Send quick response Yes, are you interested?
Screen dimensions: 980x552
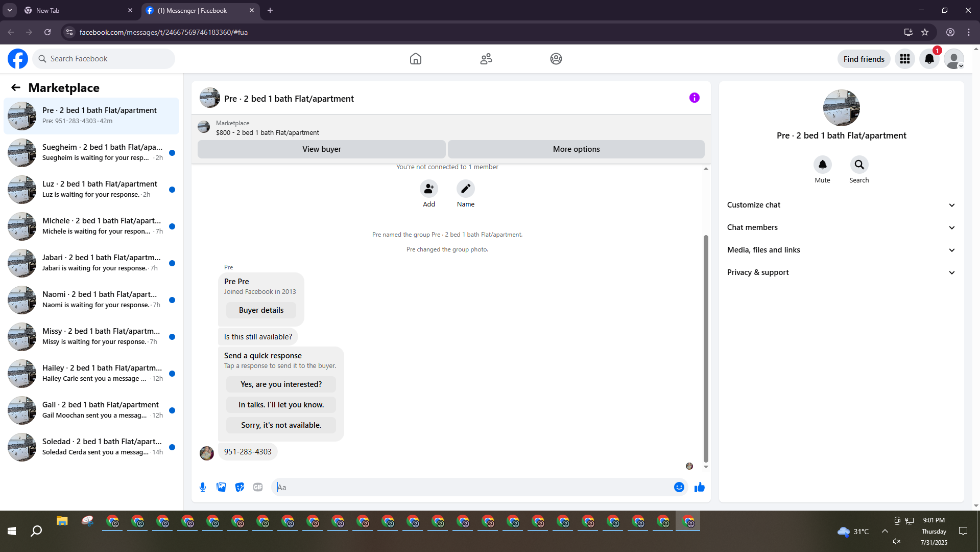281,384
